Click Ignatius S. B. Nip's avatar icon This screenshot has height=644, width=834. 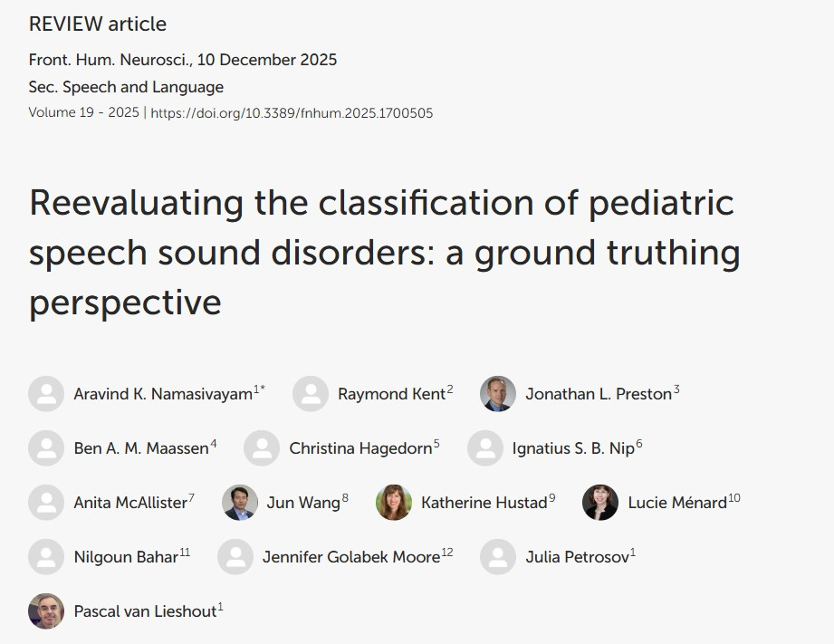[485, 448]
